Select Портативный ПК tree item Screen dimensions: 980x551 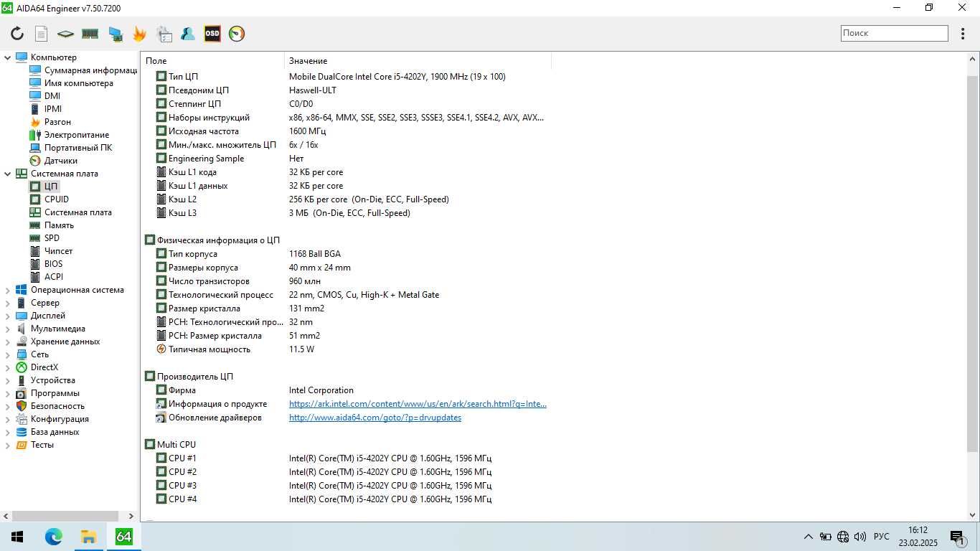coord(70,148)
